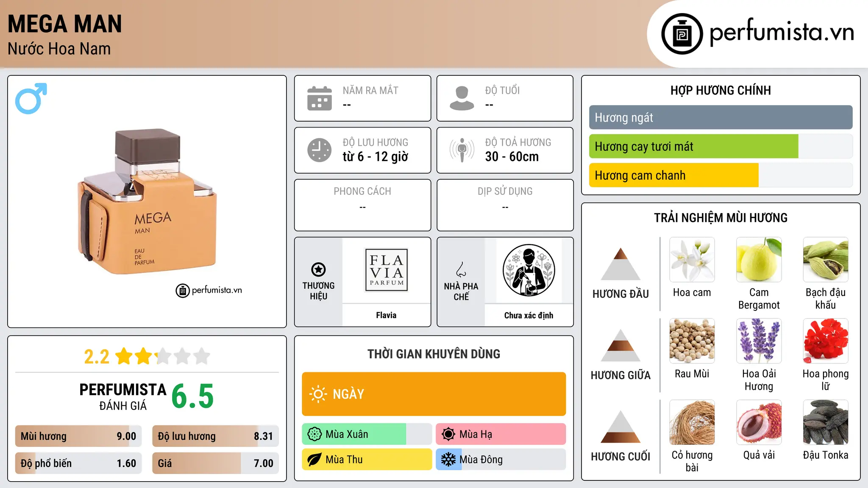The image size is (868, 488).
Task: Click the perfumer illustration icon
Action: (529, 270)
